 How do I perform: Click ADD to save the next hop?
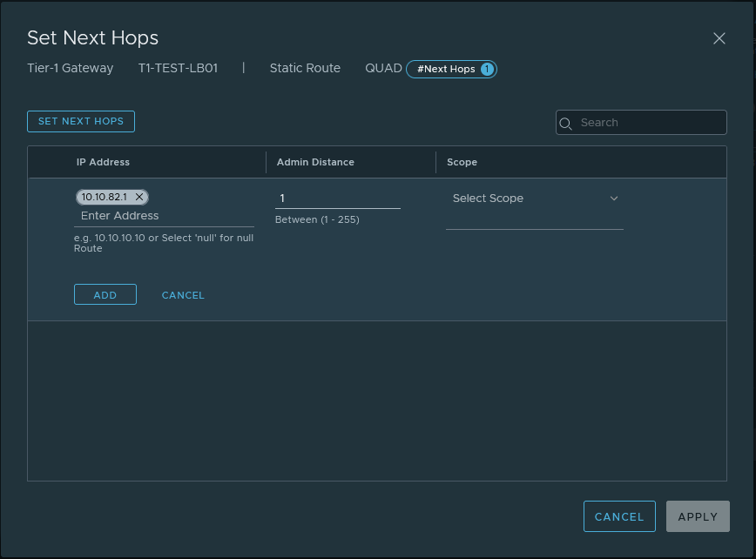click(105, 295)
